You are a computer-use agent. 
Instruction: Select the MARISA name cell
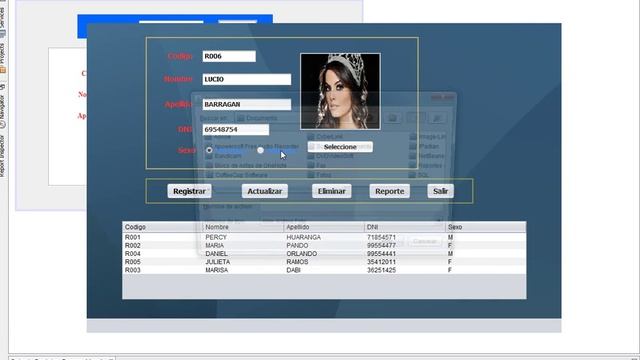243,270
